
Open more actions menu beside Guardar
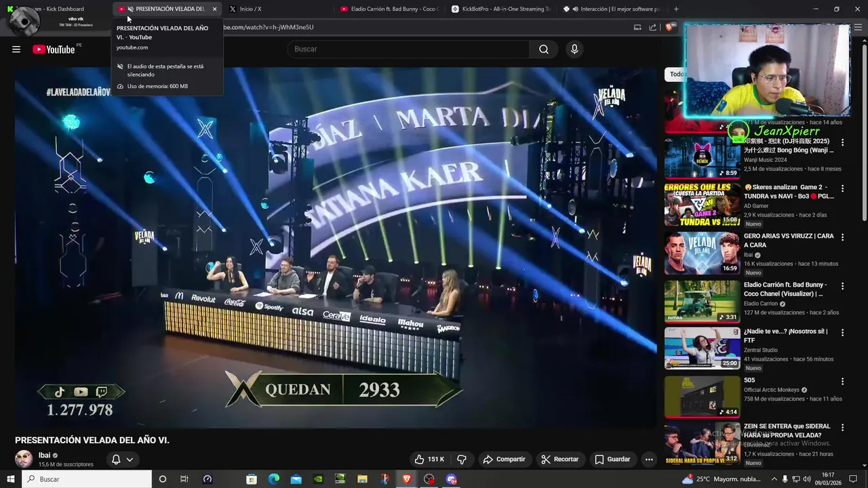click(x=649, y=459)
